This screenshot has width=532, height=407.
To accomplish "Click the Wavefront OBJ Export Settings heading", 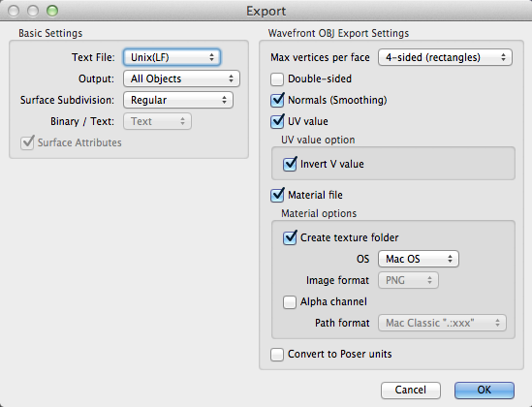I will pyautogui.click(x=338, y=33).
